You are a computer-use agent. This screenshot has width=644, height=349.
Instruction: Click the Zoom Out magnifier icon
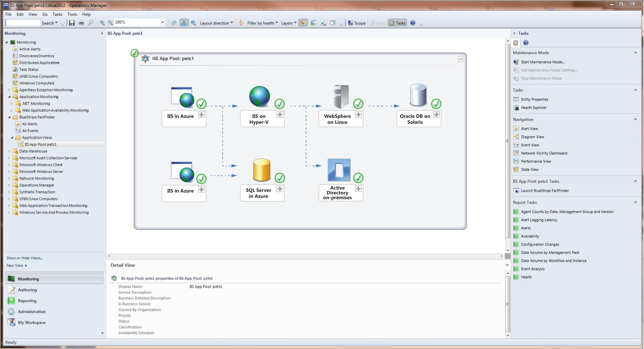pos(110,23)
